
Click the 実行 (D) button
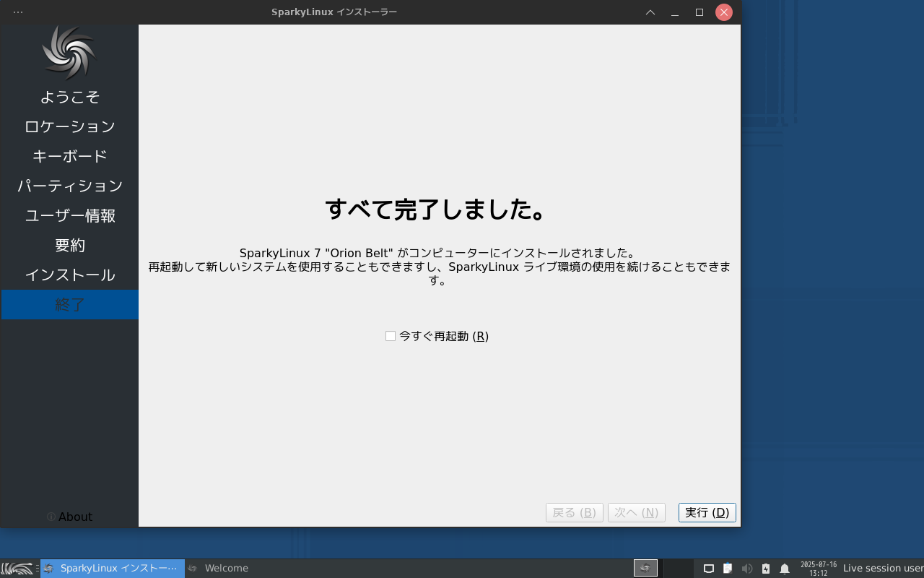[707, 512]
